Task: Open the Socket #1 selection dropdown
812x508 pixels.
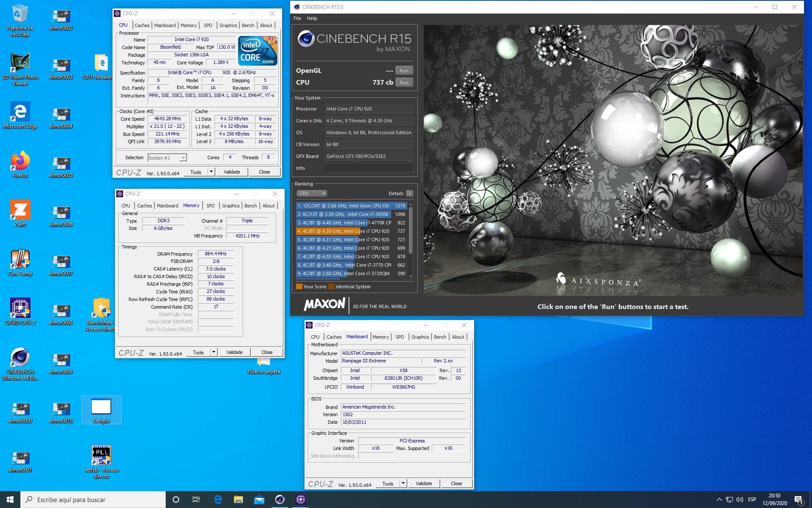Action: (167, 158)
